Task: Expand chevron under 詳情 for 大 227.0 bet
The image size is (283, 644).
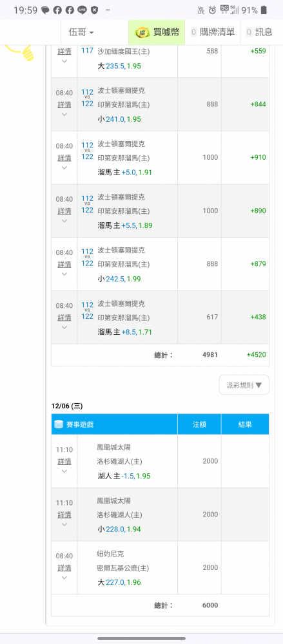Action: click(x=64, y=578)
